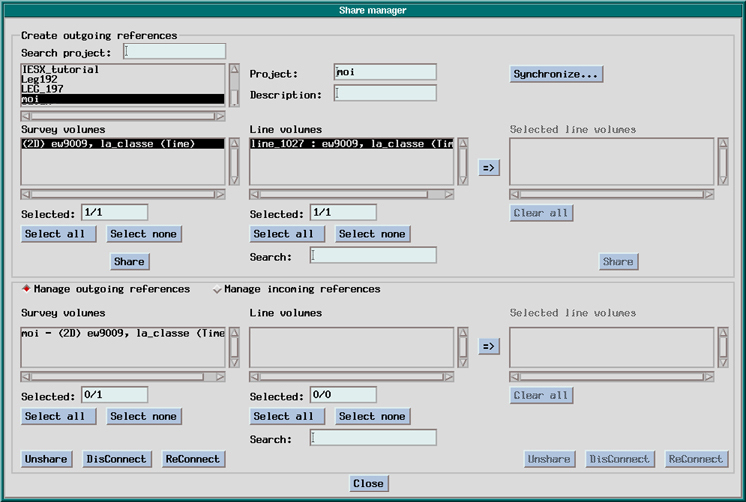Click the Description input field
746x502 pixels.
[x=385, y=93]
